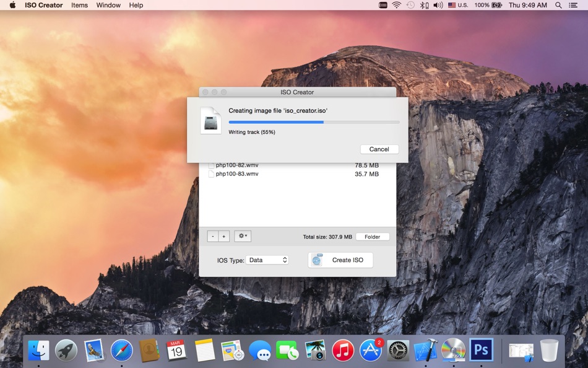This screenshot has height=368, width=588.
Task: Open Spotlight search magnifier icon
Action: coord(558,5)
